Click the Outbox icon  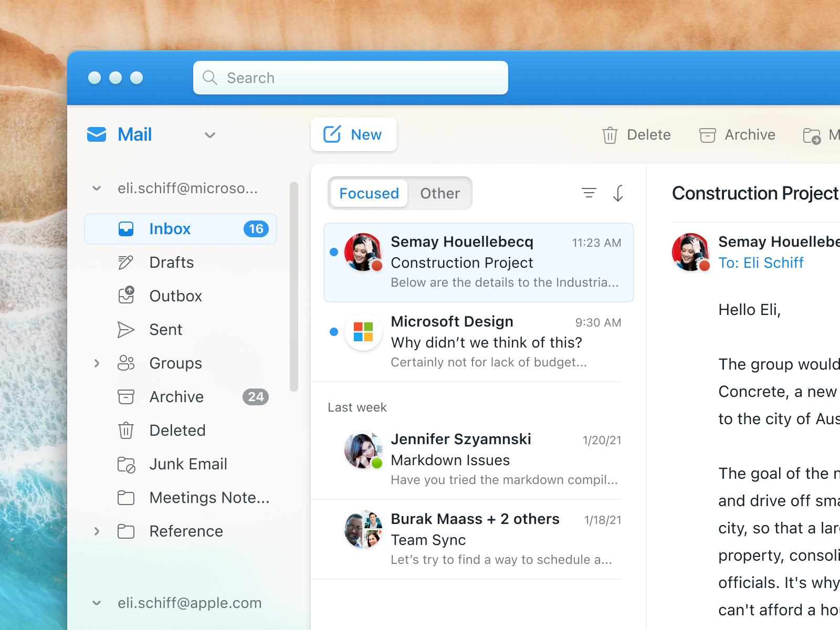point(127,295)
